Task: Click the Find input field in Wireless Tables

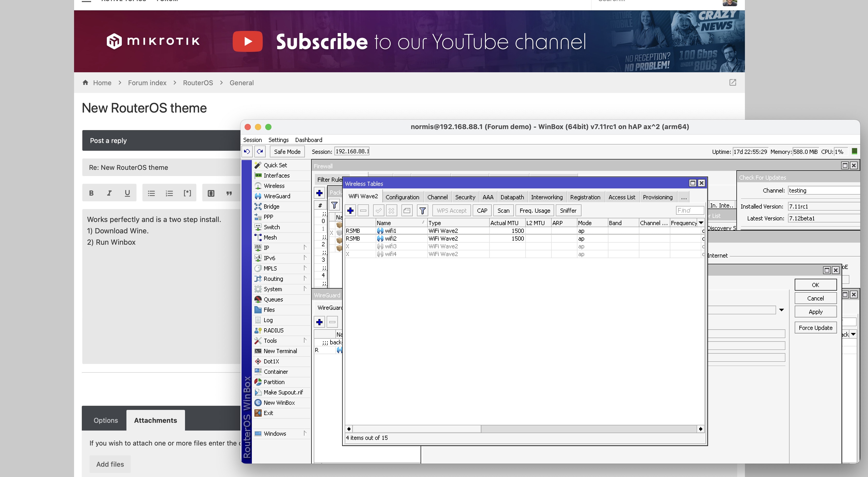Action: pos(689,210)
